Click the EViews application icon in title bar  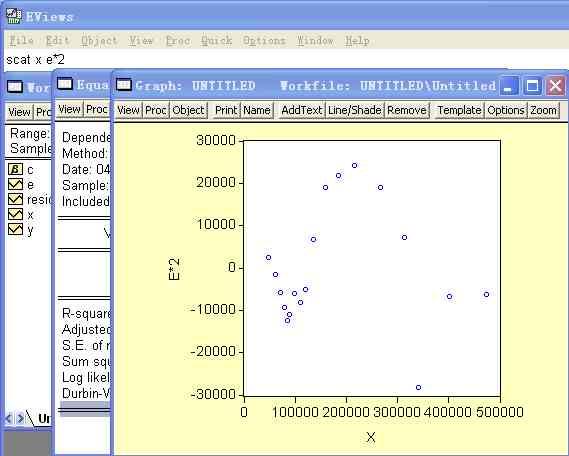point(14,16)
